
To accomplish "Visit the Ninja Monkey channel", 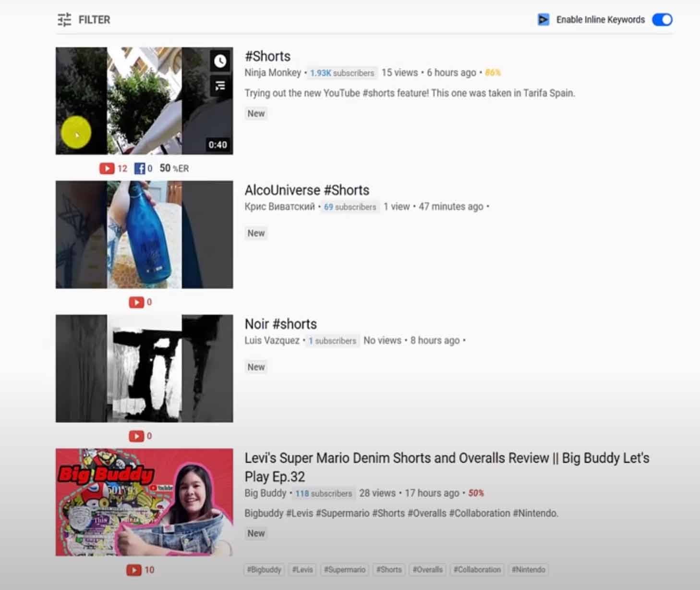I will [273, 73].
